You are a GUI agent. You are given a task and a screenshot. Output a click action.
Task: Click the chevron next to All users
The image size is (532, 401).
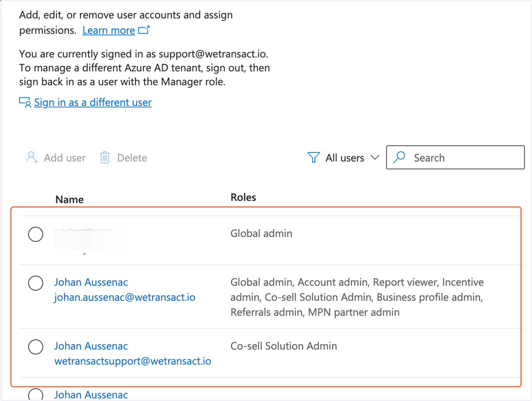point(375,157)
